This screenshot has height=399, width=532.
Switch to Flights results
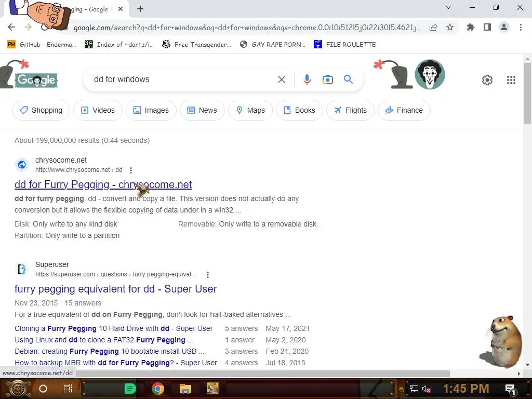pyautogui.click(x=351, y=110)
